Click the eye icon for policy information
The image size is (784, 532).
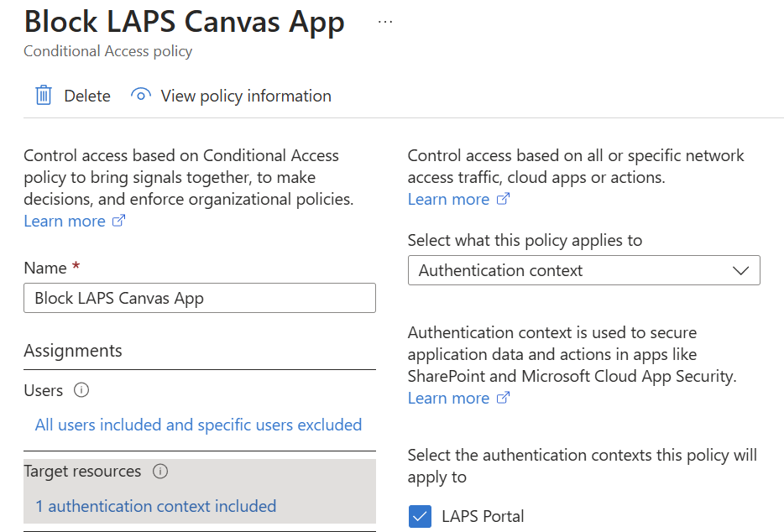tap(141, 96)
